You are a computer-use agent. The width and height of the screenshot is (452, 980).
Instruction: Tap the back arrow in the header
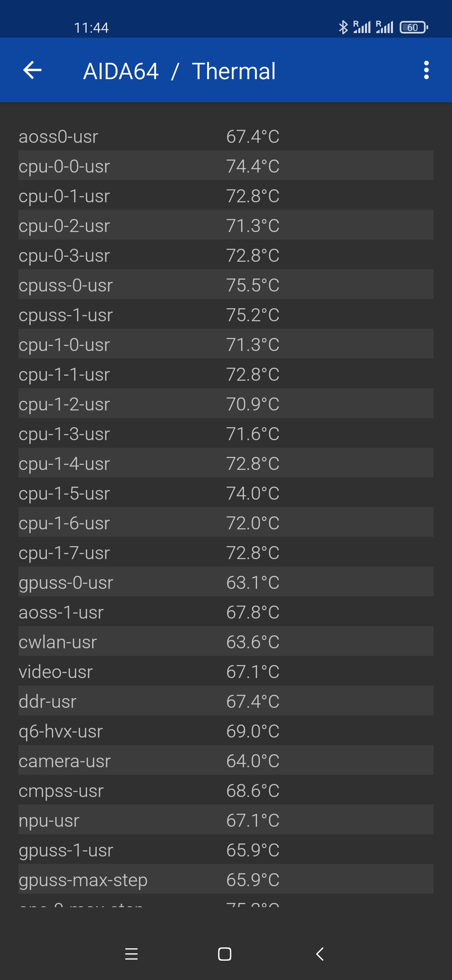(32, 70)
